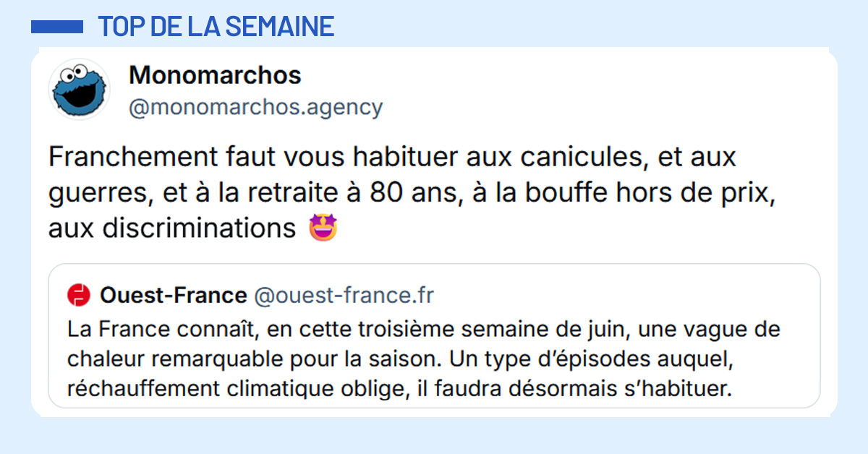
Task: Open the quoted line starting 'La France connaît'
Action: (x=424, y=330)
